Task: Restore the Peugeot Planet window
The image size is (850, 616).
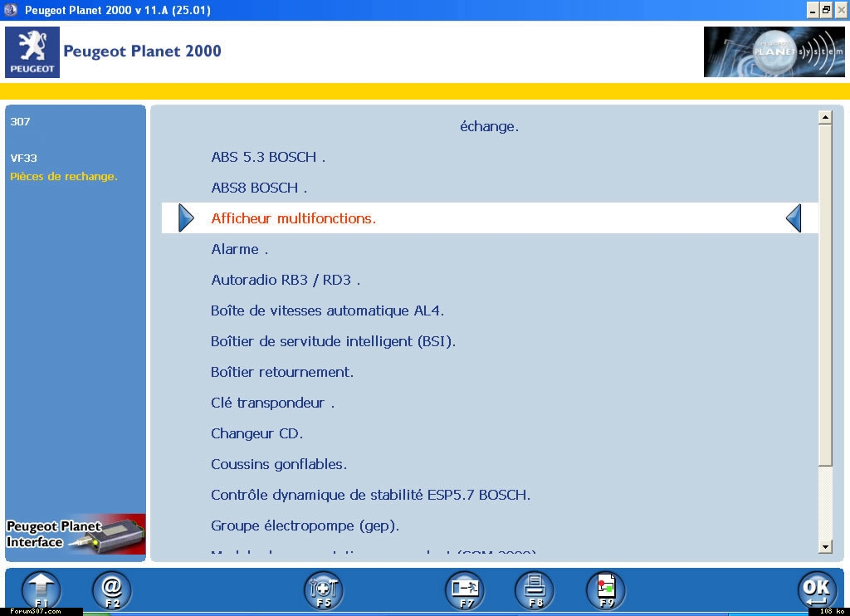Action: coord(826,10)
